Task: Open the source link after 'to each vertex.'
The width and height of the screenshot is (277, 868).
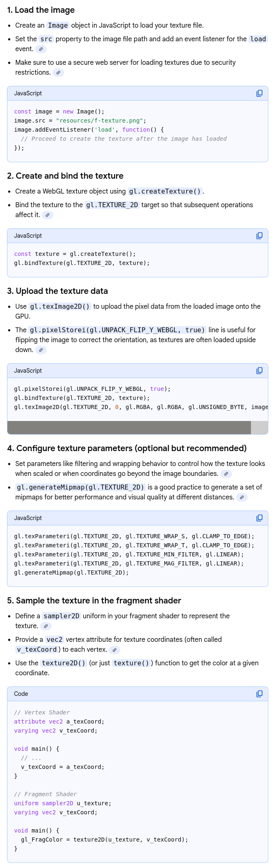Action: (115, 650)
